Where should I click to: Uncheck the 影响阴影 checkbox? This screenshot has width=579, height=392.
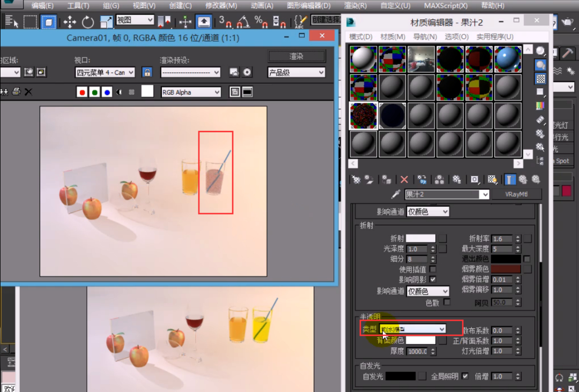[433, 279]
